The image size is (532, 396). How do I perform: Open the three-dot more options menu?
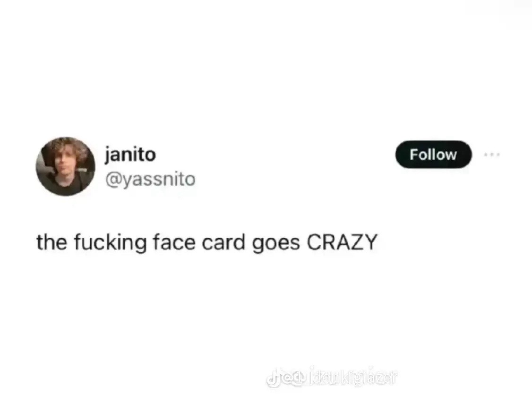(492, 155)
